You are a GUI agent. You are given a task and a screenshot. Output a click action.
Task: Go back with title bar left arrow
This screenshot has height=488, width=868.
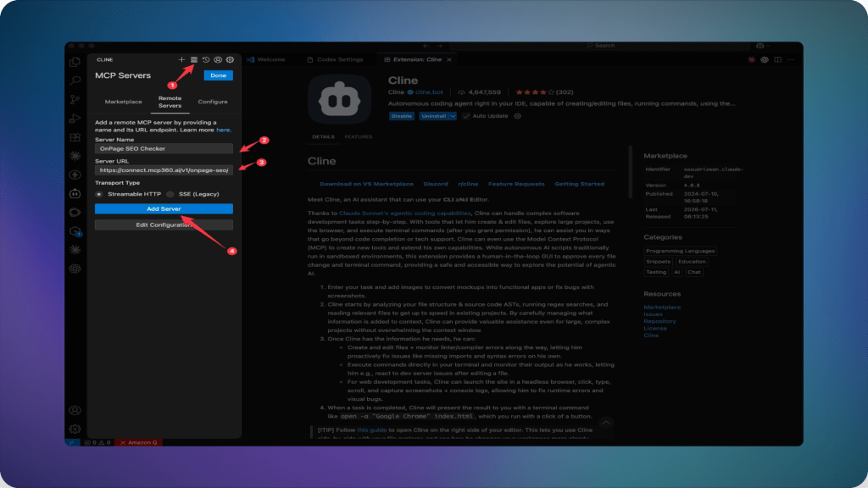click(426, 46)
